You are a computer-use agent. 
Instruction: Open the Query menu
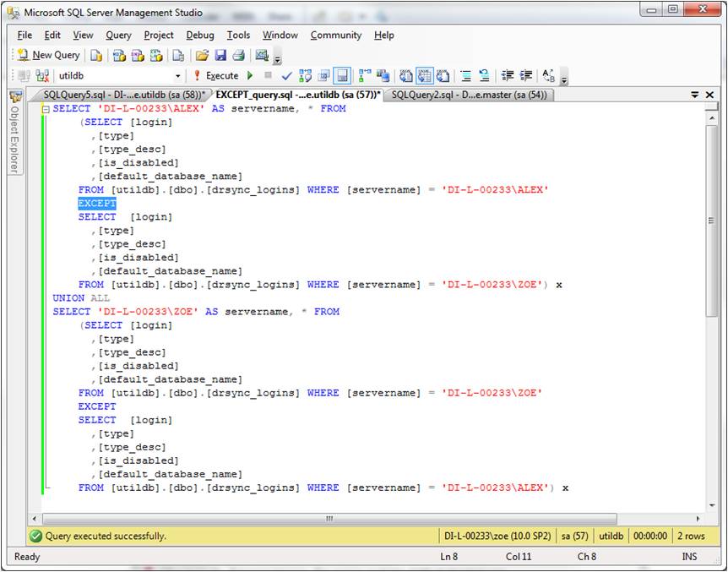pyautogui.click(x=118, y=35)
